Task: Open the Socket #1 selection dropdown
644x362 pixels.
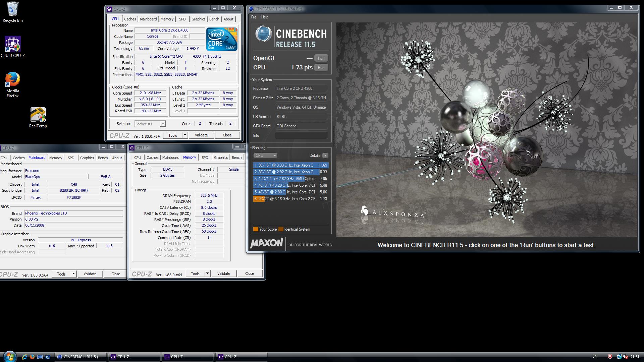Action: (150, 124)
